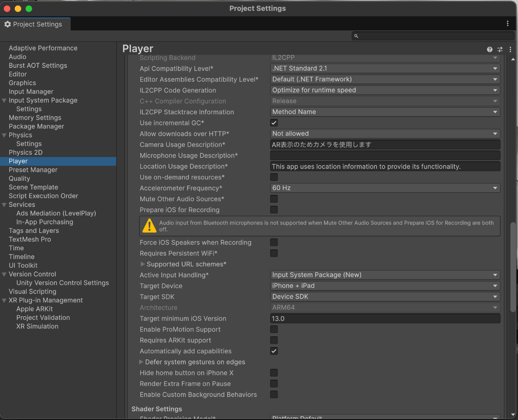Click the Microphone Usage Description field
This screenshot has width=518, height=420.
click(385, 155)
